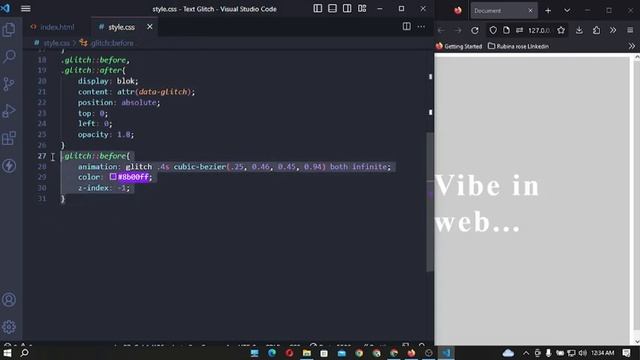Click style.css in the breadcrumb
640x360 pixels.
(56, 43)
